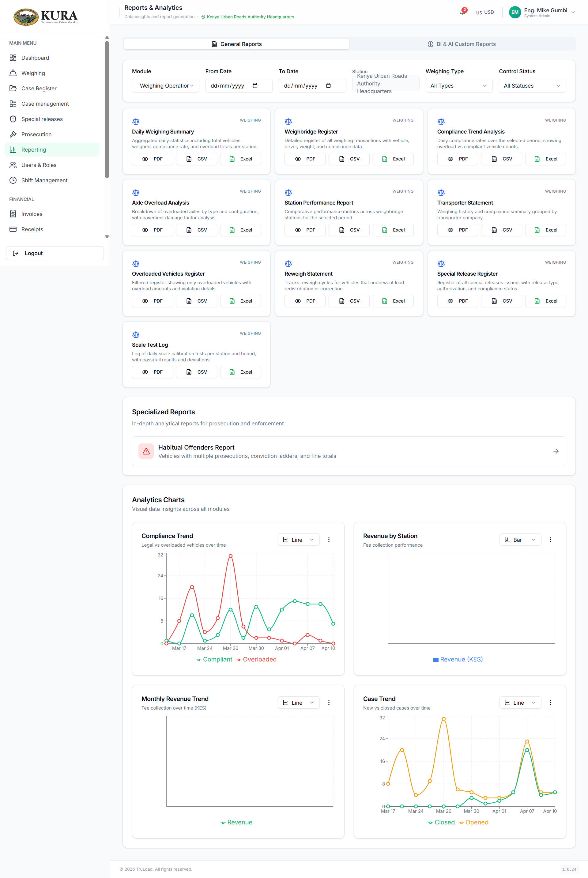
Task: Click the Daily Weighing Summary scale icon
Action: [x=136, y=122]
